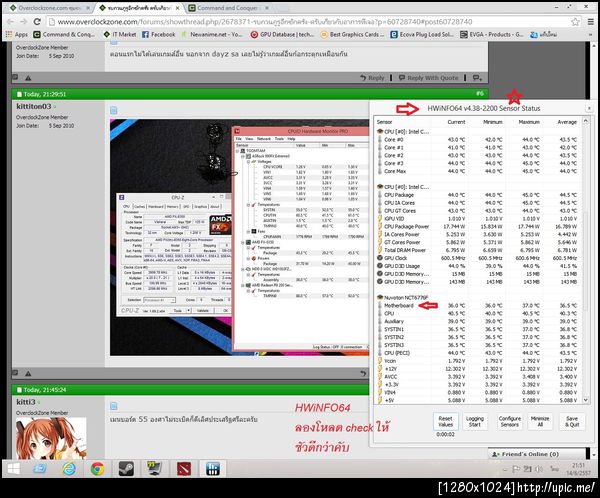This screenshot has height=498, width=600.
Task: Open the Chrome hamburger menu
Action: [x=591, y=22]
